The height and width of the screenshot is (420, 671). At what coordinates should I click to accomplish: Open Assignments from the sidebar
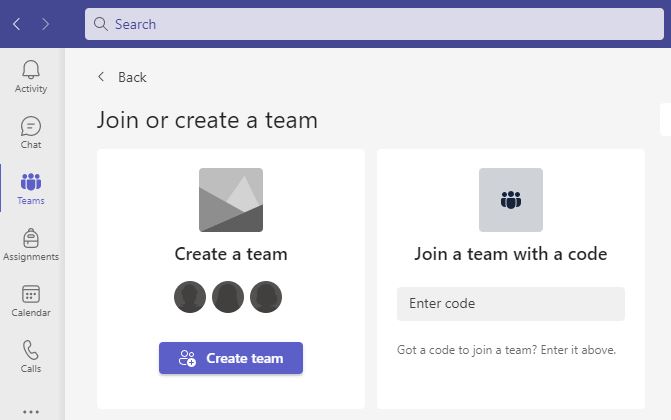pyautogui.click(x=31, y=245)
